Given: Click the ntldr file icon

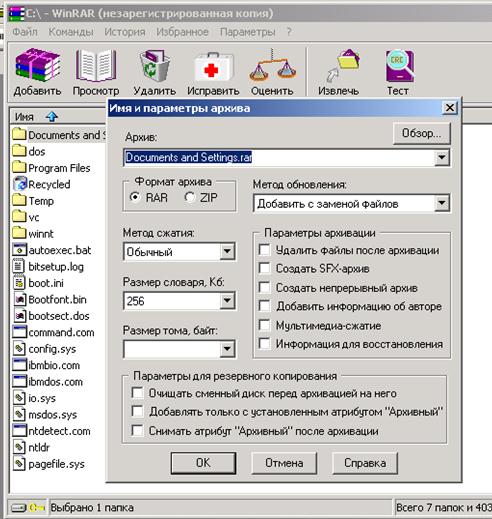Looking at the screenshot, I should click(x=19, y=447).
